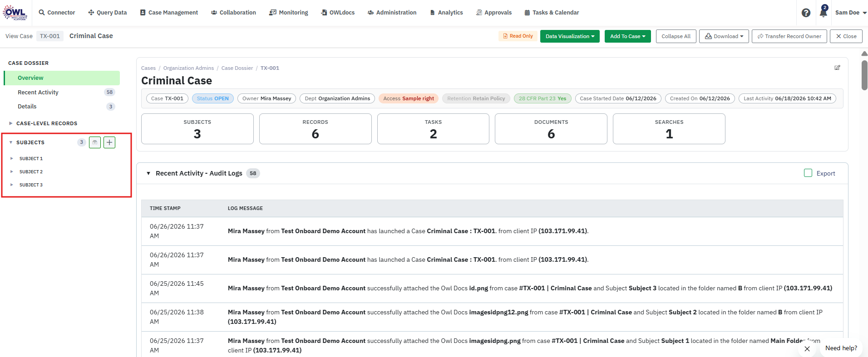Click the Collapse All button
868x357 pixels.
click(x=676, y=36)
